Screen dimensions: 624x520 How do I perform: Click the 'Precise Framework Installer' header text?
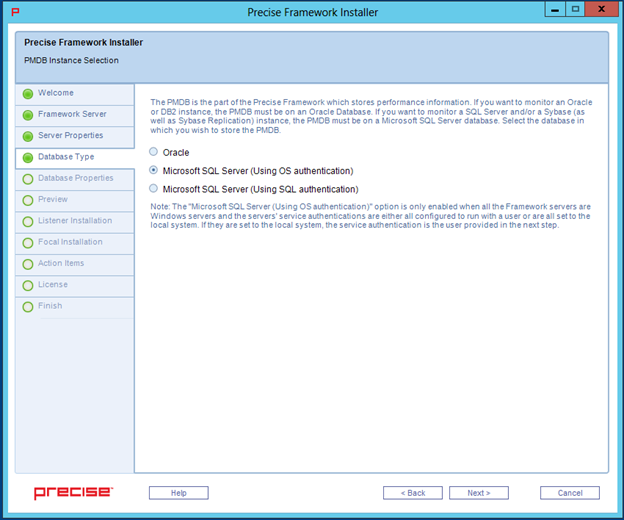84,43
